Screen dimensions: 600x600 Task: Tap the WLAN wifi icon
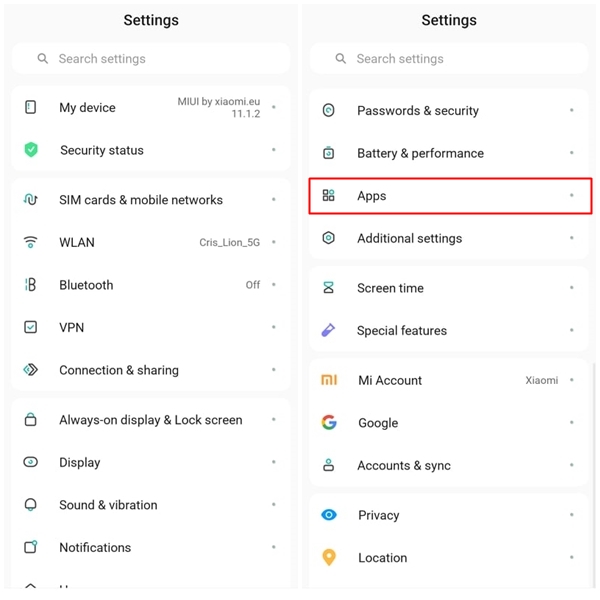30,242
